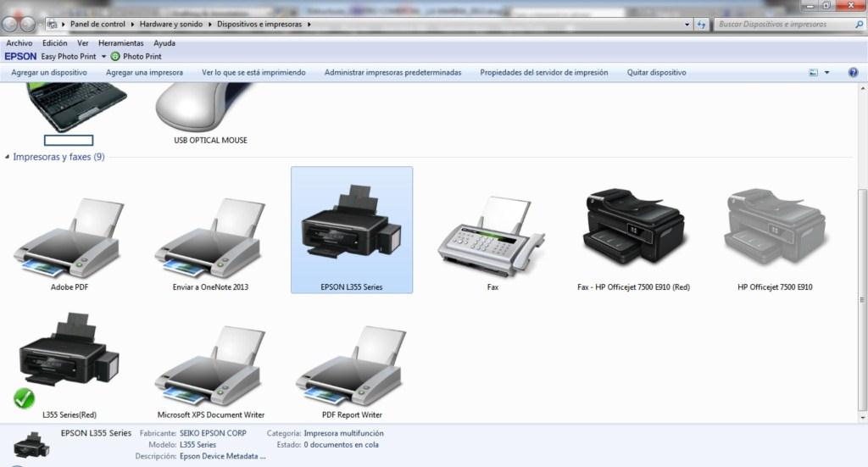Image resolution: width=868 pixels, height=467 pixels.
Task: Click the vertical scrollbar thumb
Action: click(861, 299)
